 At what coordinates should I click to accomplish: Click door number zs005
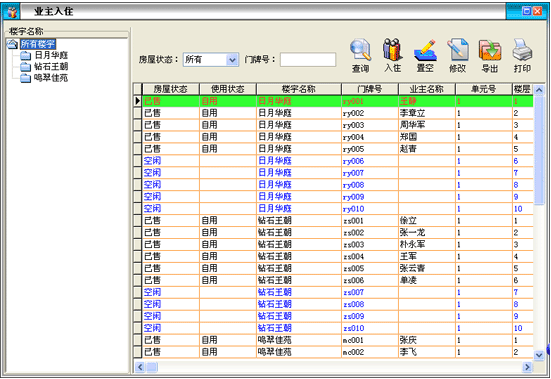click(353, 268)
